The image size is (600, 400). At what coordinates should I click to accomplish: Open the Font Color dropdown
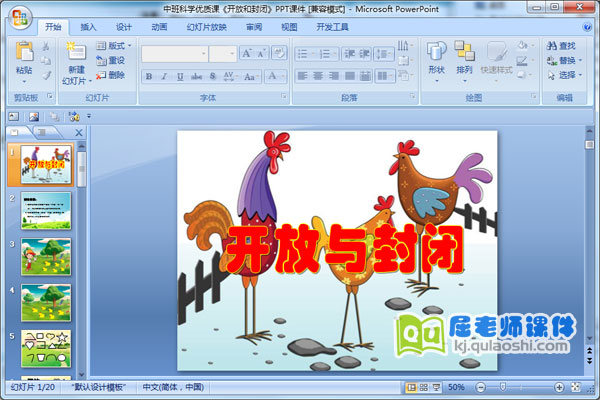coord(276,76)
